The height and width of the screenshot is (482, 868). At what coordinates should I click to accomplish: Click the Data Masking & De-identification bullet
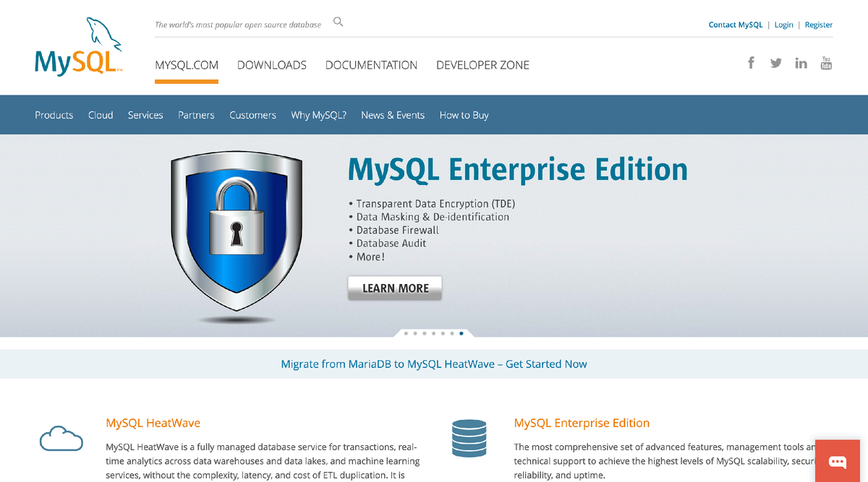429,217
